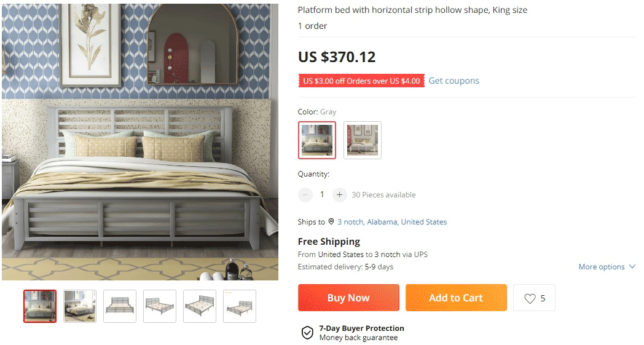View the third product thumbnail
Image resolution: width=644 pixels, height=345 pixels.
coord(120,306)
